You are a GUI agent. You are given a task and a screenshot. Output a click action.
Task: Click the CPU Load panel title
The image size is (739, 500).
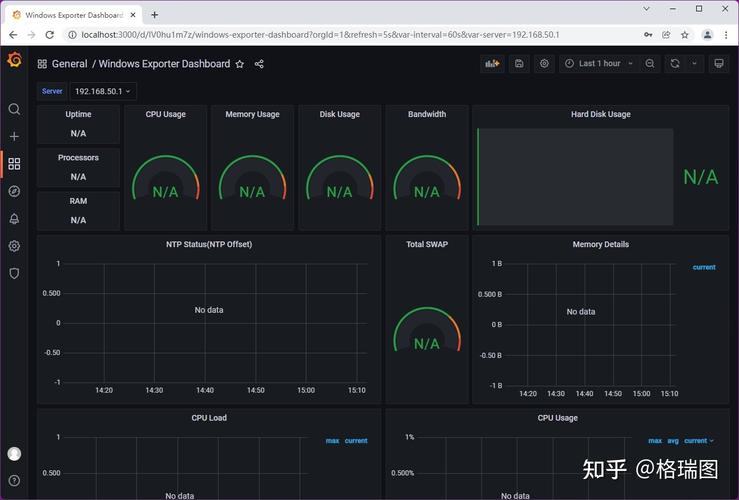tap(209, 418)
